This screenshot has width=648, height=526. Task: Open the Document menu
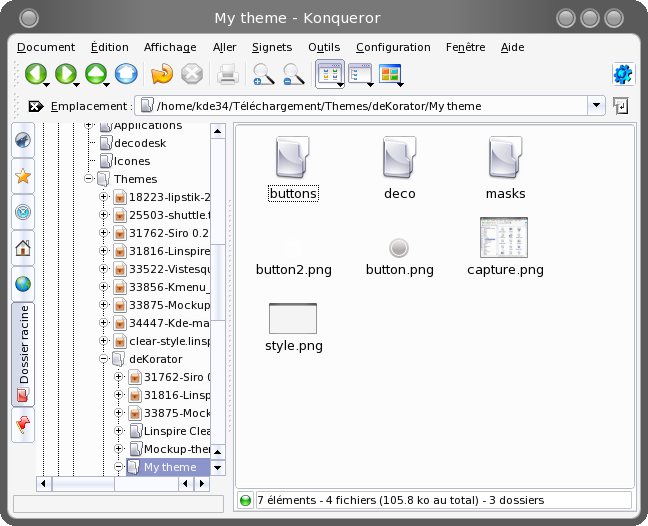coord(46,48)
